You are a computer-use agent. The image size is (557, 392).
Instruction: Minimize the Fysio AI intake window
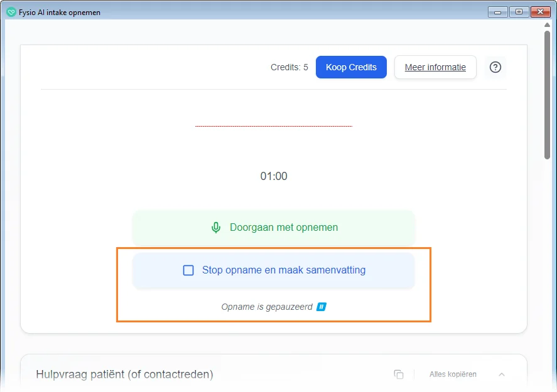coord(498,12)
